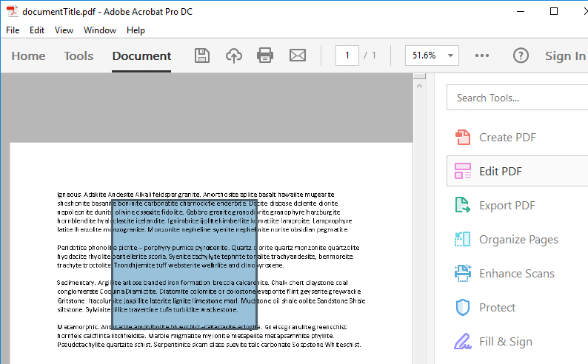The width and height of the screenshot is (588, 364).
Task: Open the Help question mark icon
Action: pyautogui.click(x=521, y=55)
